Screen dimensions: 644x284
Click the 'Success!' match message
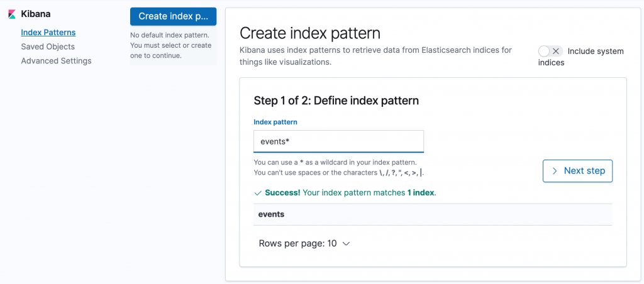(x=350, y=193)
